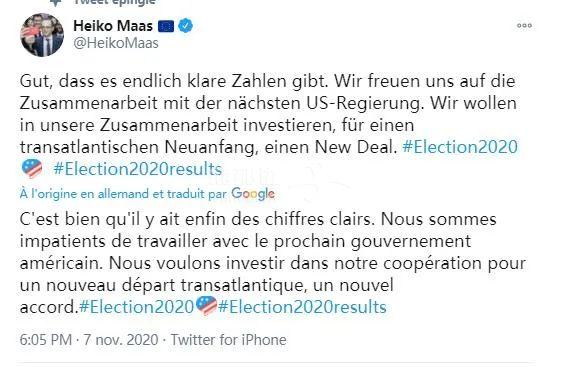Click the '7 nov. 2020' date
Image resolution: width=563 pixels, height=367 pixels.
(x=121, y=340)
